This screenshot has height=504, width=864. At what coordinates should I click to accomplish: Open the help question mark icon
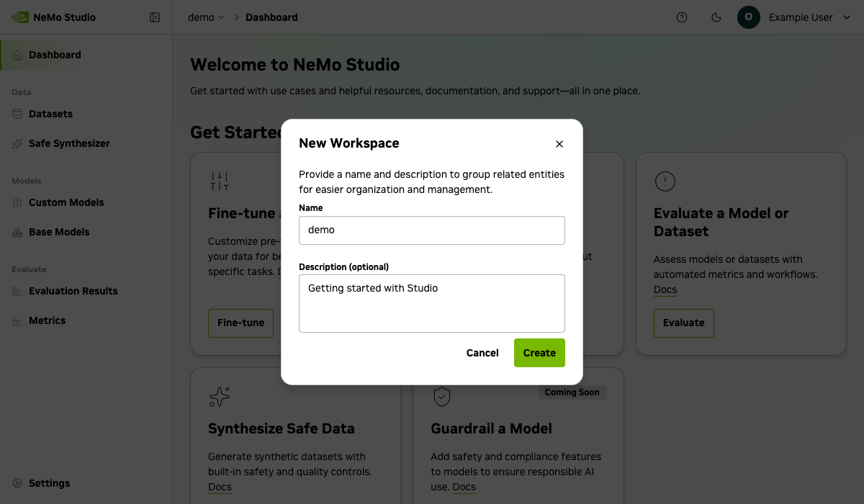(682, 17)
